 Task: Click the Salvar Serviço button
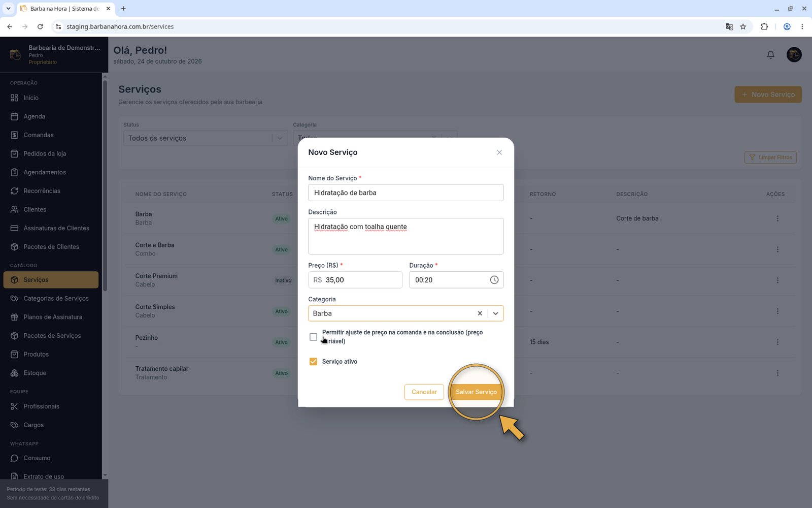pos(476,392)
